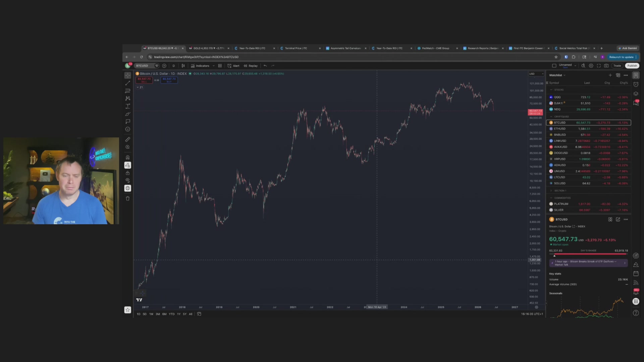
Task: Open the indicator templates grid icon
Action: pos(220,66)
